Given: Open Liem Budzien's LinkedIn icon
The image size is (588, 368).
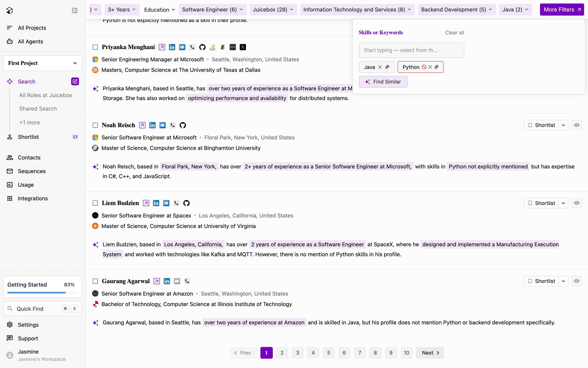Looking at the screenshot, I should pyautogui.click(x=156, y=203).
